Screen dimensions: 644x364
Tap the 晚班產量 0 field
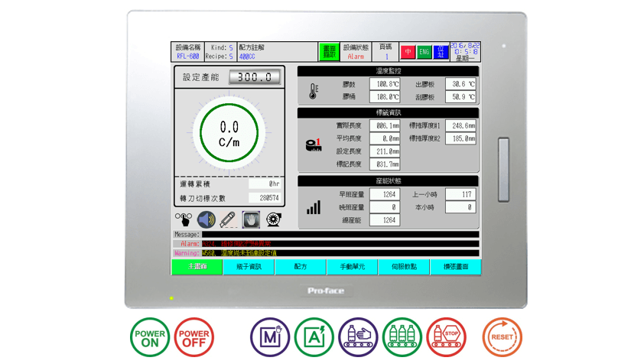(385, 207)
